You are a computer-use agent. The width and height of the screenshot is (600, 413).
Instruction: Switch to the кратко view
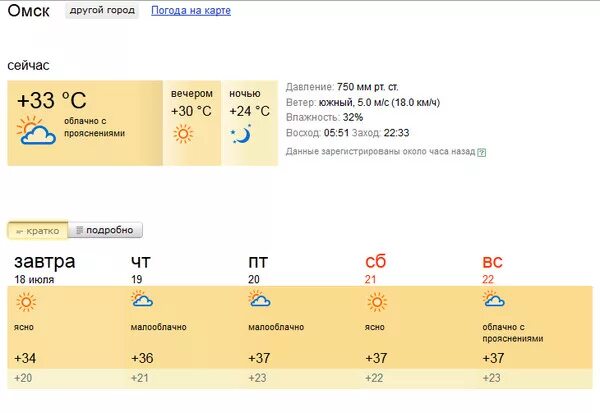pos(38,230)
